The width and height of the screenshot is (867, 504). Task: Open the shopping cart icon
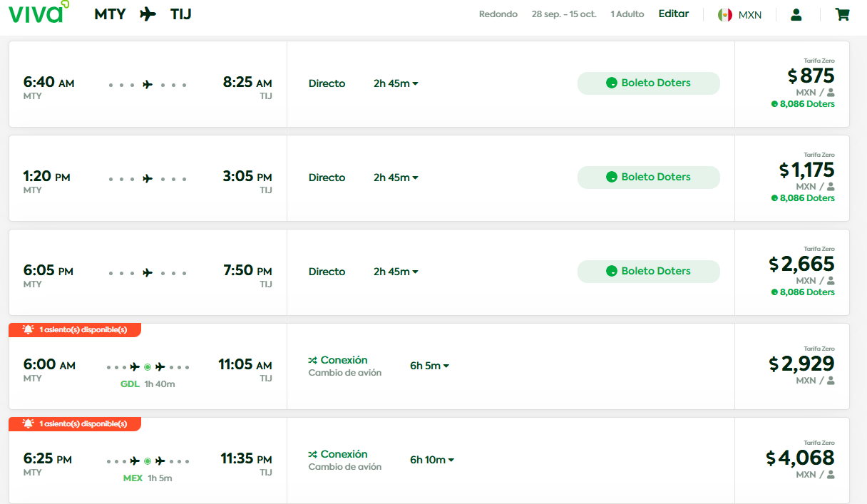click(842, 14)
